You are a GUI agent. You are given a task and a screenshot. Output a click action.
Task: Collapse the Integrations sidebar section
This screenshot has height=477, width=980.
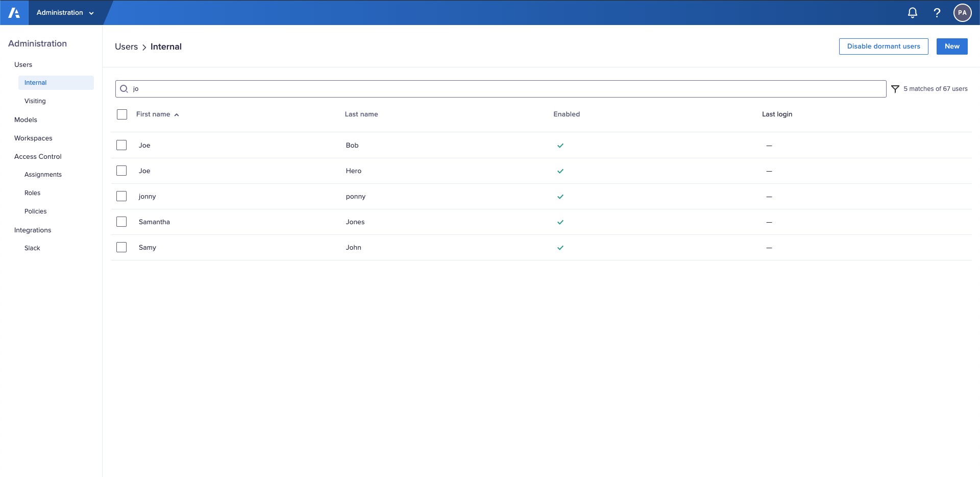[33, 230]
